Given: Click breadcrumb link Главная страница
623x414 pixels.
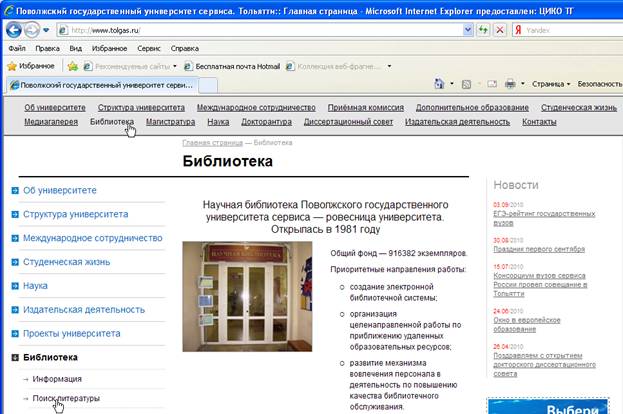Looking at the screenshot, I should (212, 143).
